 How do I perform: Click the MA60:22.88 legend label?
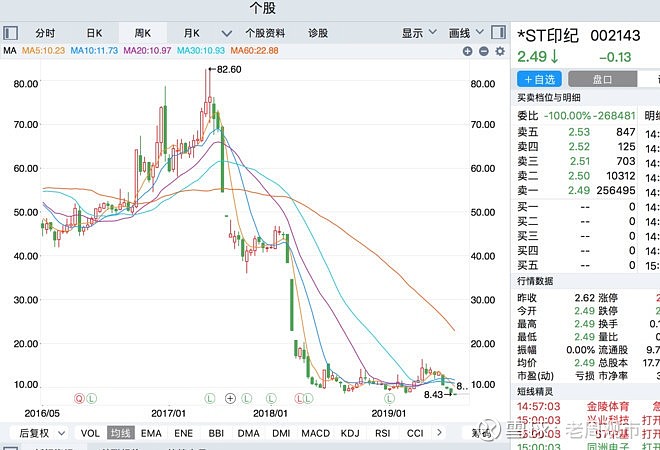coord(254,51)
